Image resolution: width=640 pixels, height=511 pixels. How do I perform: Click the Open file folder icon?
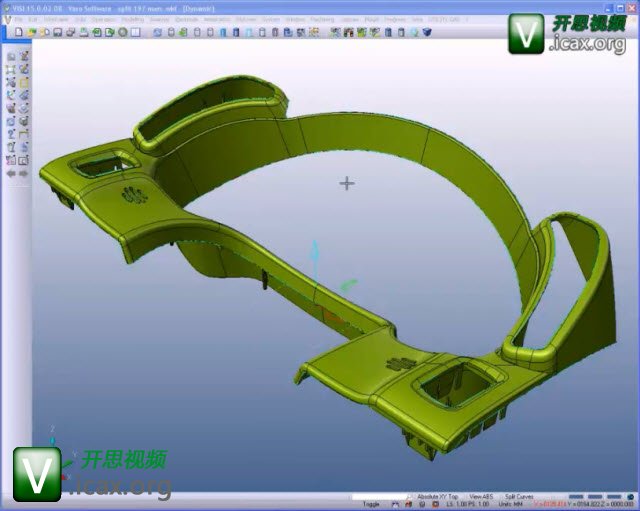[31, 32]
